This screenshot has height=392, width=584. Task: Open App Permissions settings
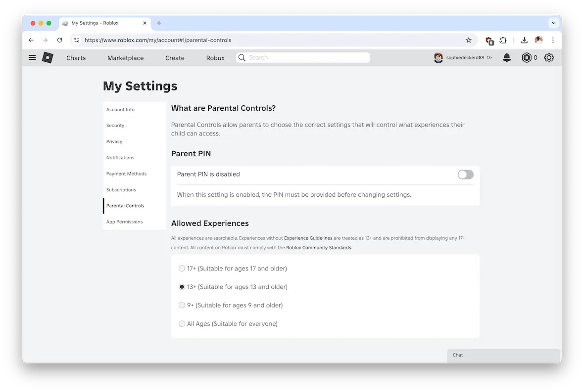click(x=135, y=221)
